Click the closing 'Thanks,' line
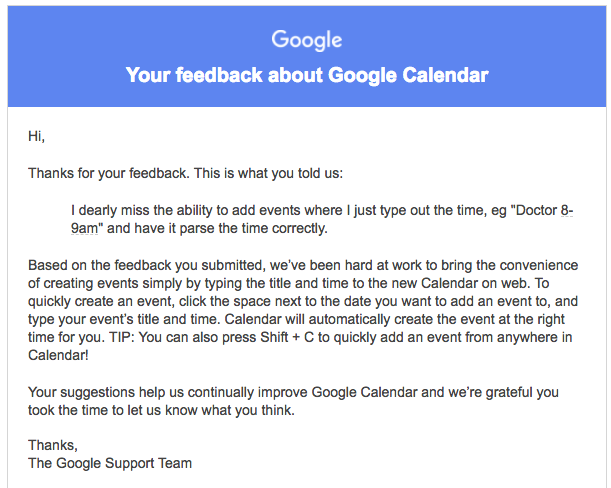This screenshot has width=611, height=488. (53, 445)
